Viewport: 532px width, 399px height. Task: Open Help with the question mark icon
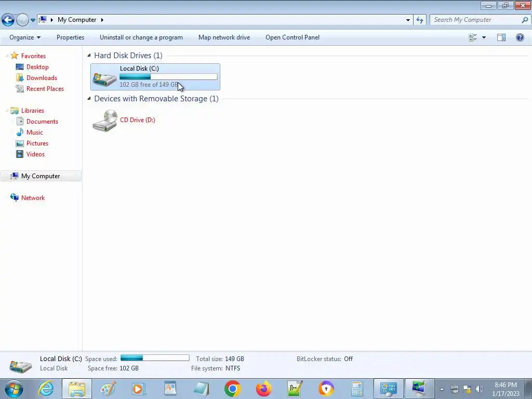click(x=520, y=37)
